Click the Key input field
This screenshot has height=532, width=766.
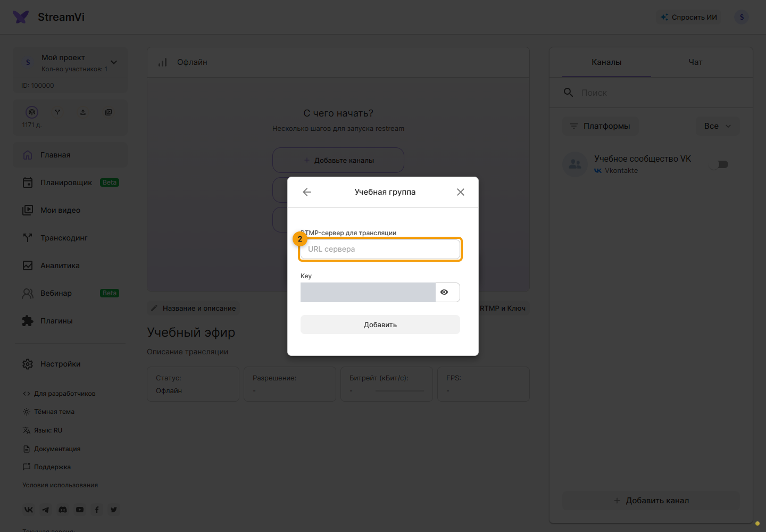(x=368, y=292)
